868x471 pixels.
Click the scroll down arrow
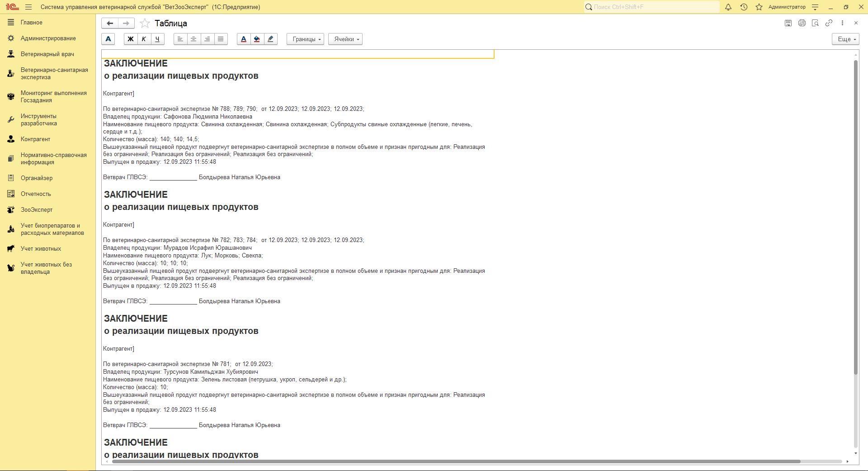pyautogui.click(x=855, y=453)
